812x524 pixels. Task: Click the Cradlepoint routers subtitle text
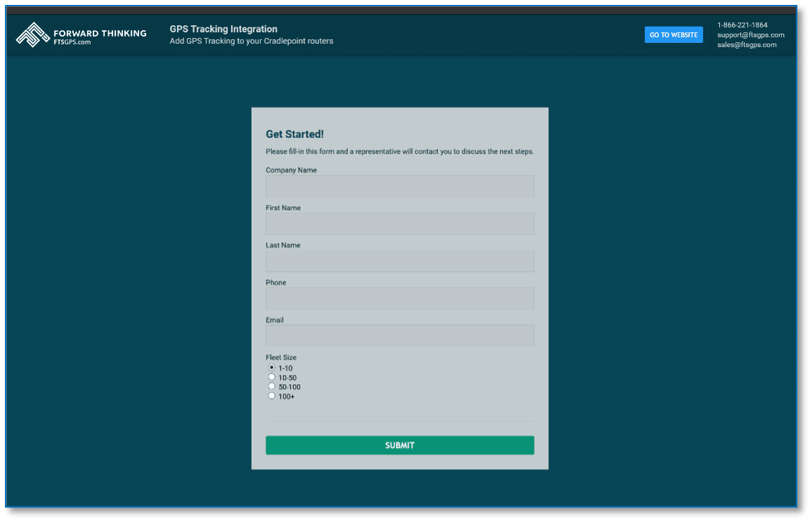[250, 41]
